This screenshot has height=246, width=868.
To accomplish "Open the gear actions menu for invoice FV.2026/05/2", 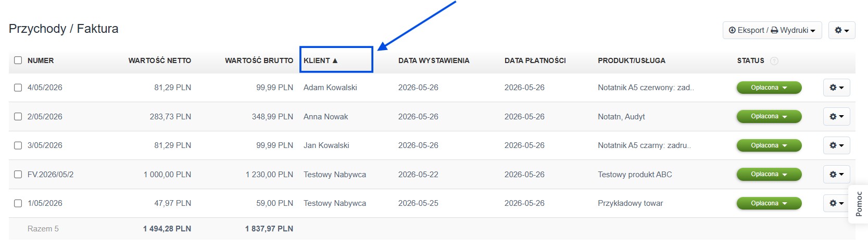I will point(836,175).
